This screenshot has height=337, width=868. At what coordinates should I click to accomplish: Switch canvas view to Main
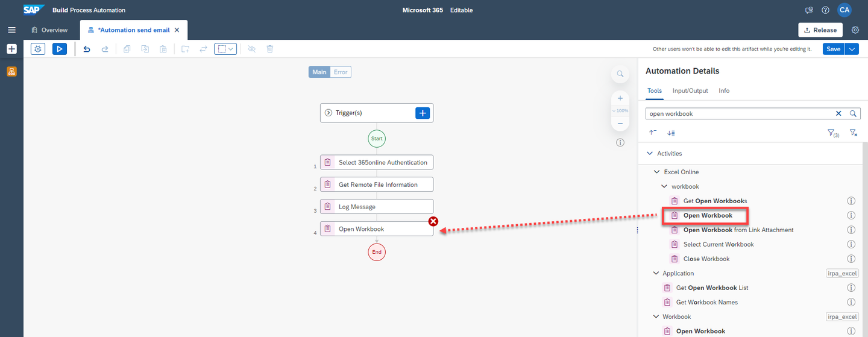tap(319, 72)
